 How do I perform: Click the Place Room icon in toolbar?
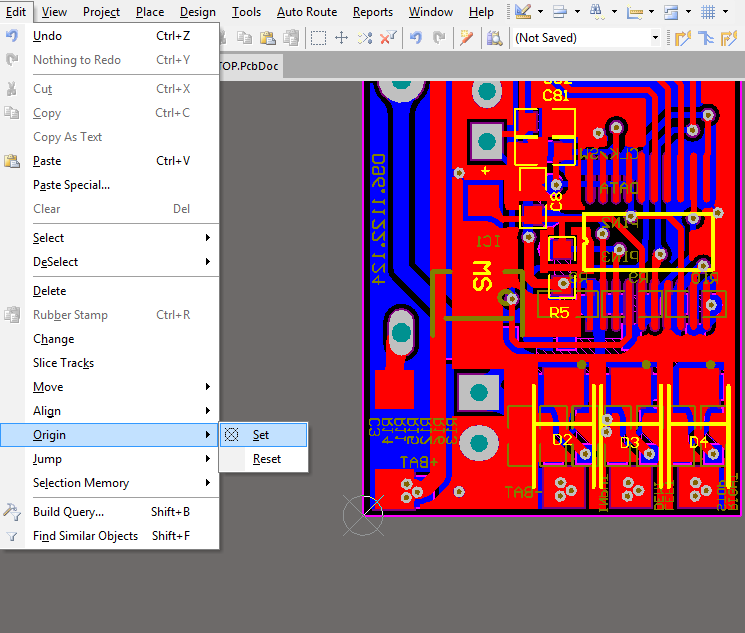click(671, 11)
